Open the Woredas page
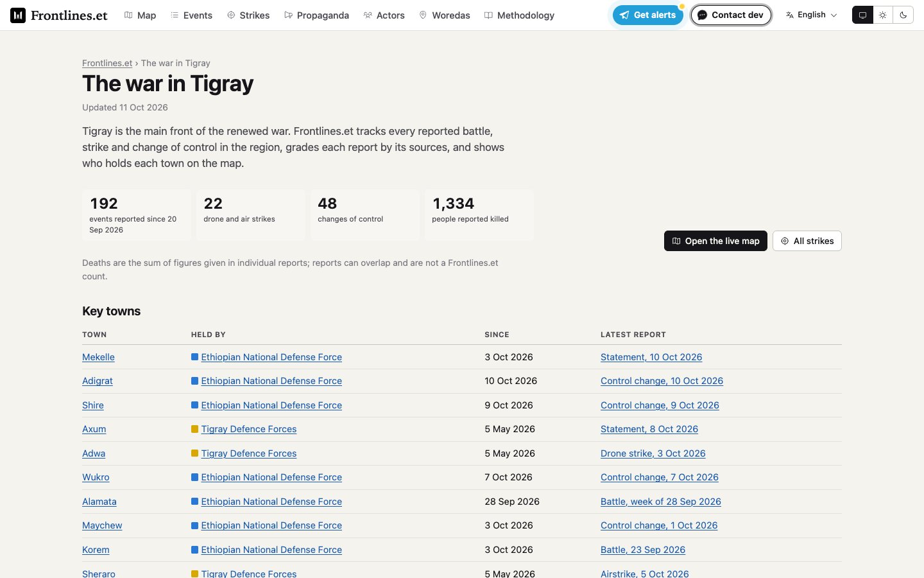The image size is (924, 578). point(445,15)
